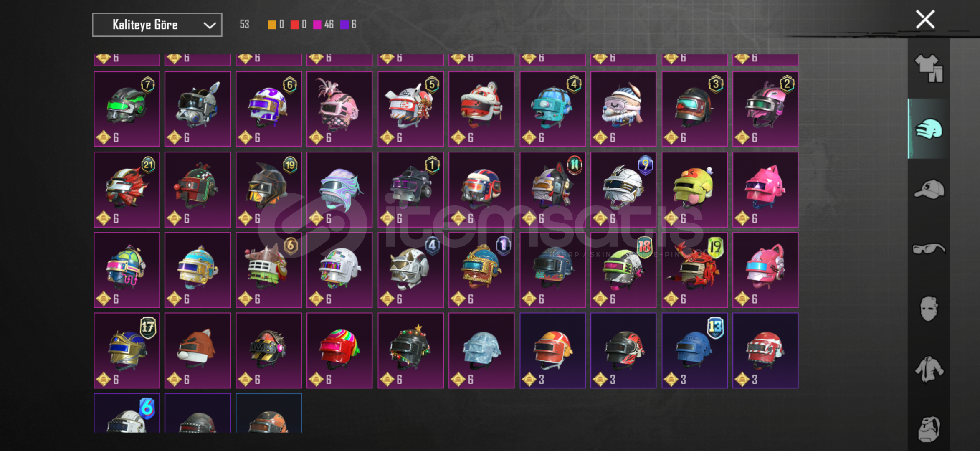
Task: Open the outfits category icon
Action: pyautogui.click(x=929, y=68)
